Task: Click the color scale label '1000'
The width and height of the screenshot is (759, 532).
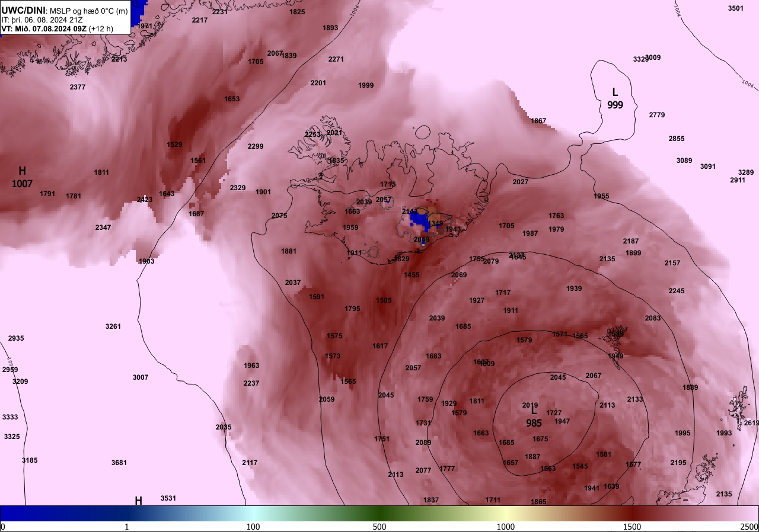Action: click(506, 527)
